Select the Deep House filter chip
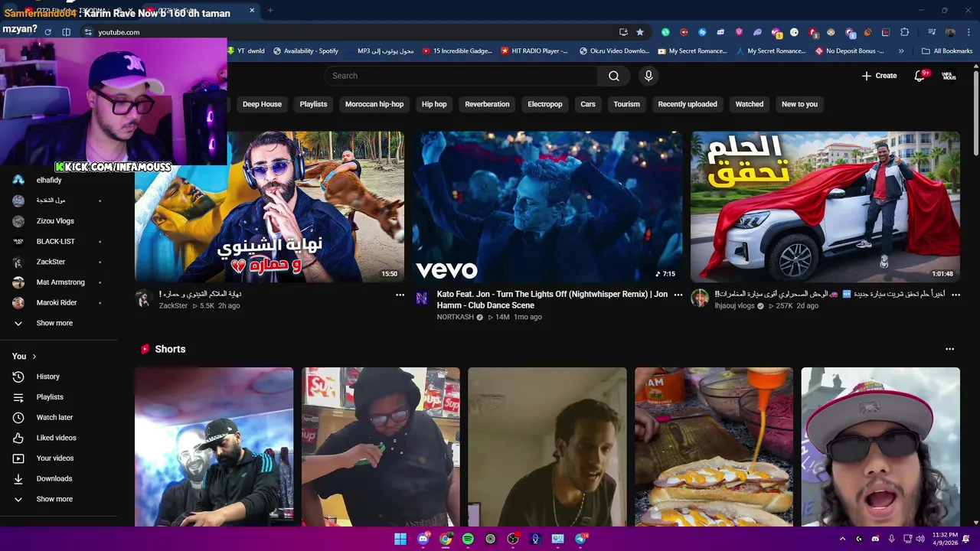The height and width of the screenshot is (551, 980). pos(262,104)
